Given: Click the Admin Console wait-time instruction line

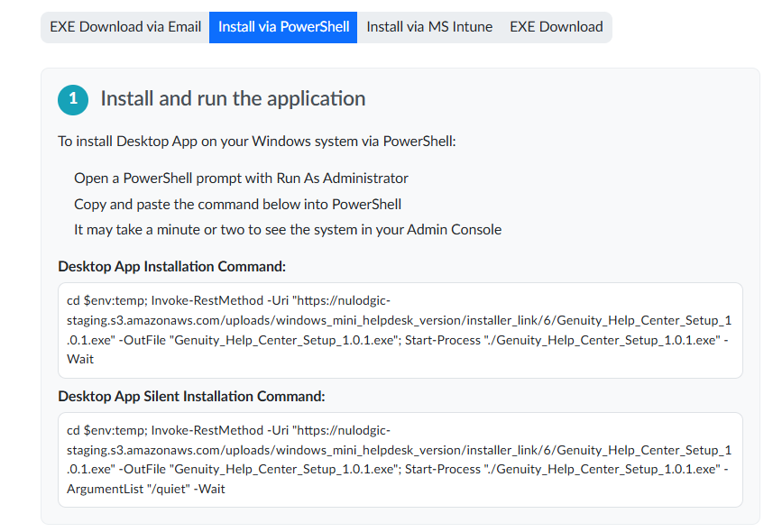Looking at the screenshot, I should [x=288, y=230].
